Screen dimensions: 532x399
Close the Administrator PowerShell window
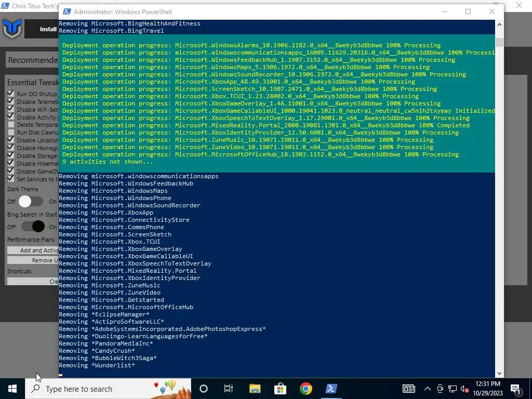tap(492, 11)
